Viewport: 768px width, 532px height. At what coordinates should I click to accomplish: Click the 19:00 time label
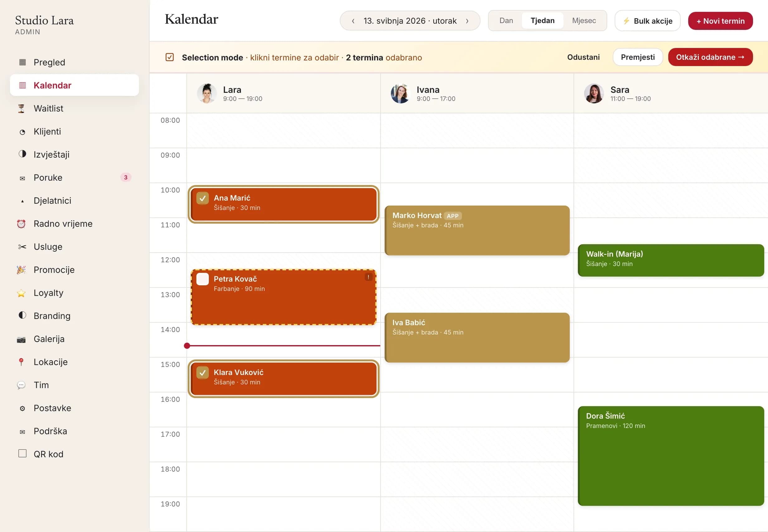point(170,504)
